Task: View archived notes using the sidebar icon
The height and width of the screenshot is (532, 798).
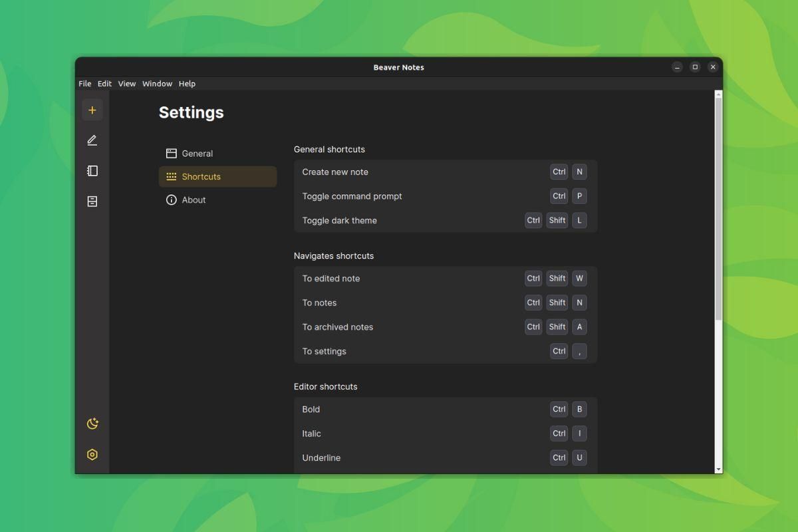Action: 92,201
